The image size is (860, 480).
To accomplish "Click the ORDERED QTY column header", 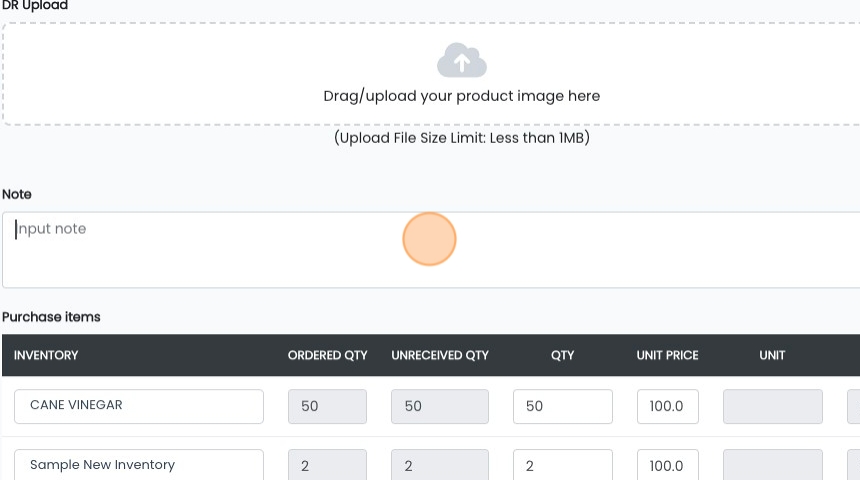I will pos(327,355).
